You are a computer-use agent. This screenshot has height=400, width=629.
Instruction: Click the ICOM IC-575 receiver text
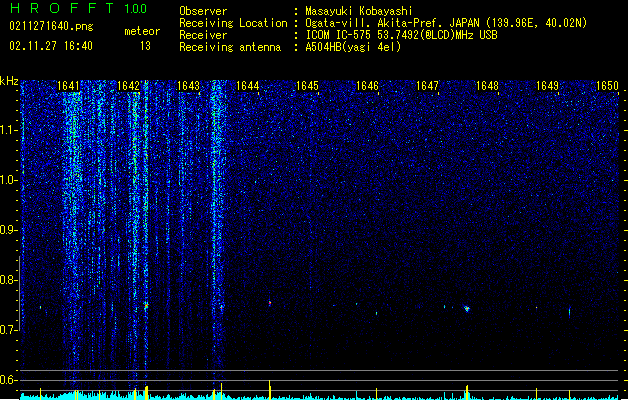[x=401, y=35]
